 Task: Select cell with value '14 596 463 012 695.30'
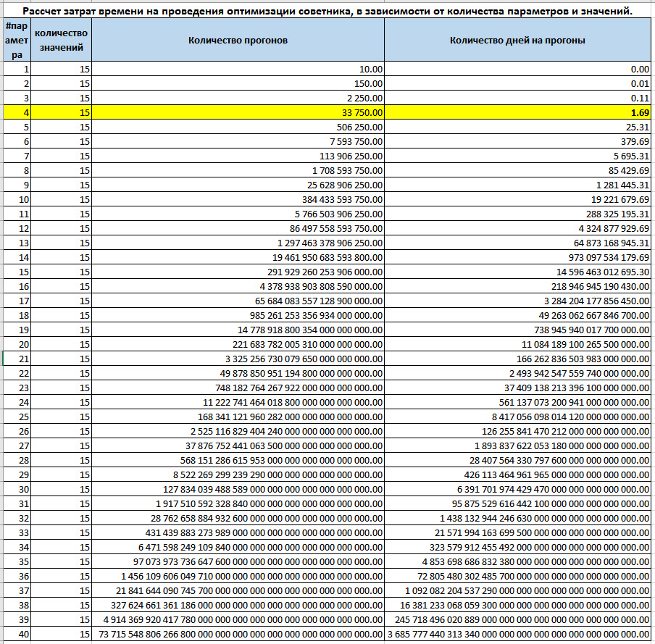[517, 272]
